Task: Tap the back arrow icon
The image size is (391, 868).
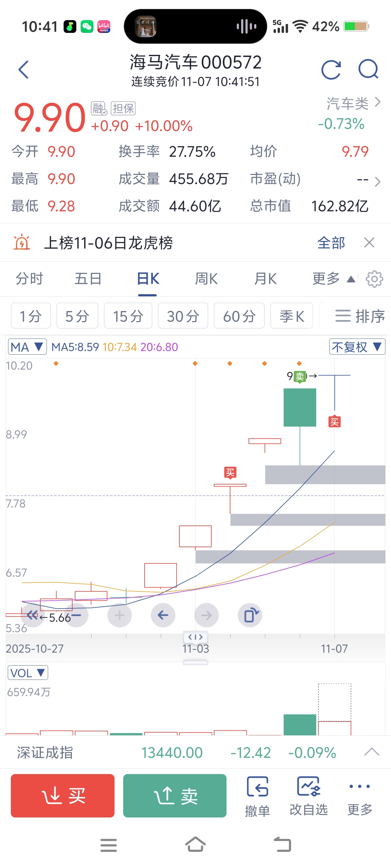Action: (x=24, y=70)
